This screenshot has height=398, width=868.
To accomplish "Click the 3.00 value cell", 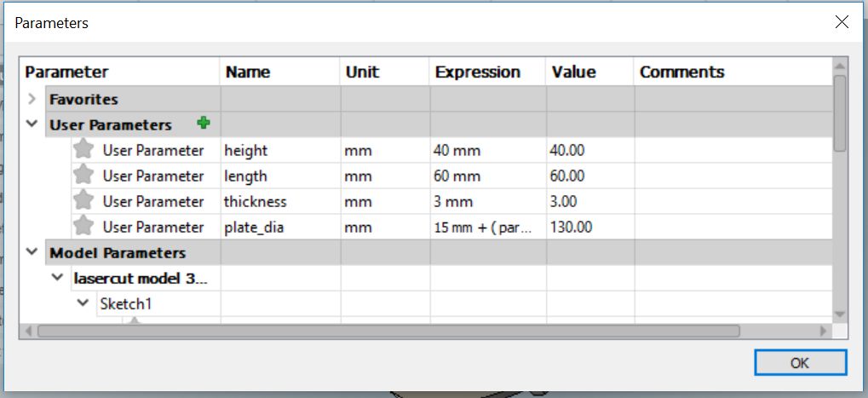I will click(x=589, y=201).
